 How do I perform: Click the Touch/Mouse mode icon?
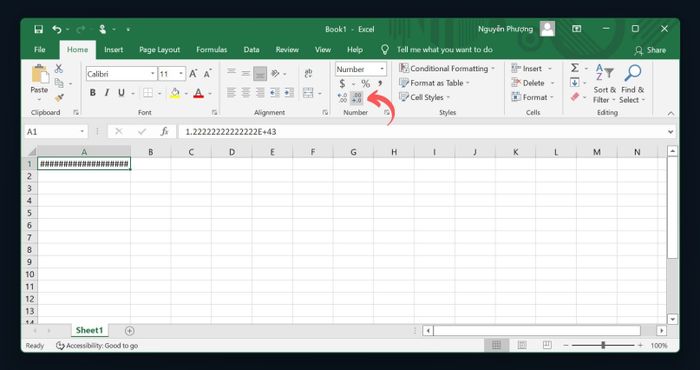coord(103,29)
